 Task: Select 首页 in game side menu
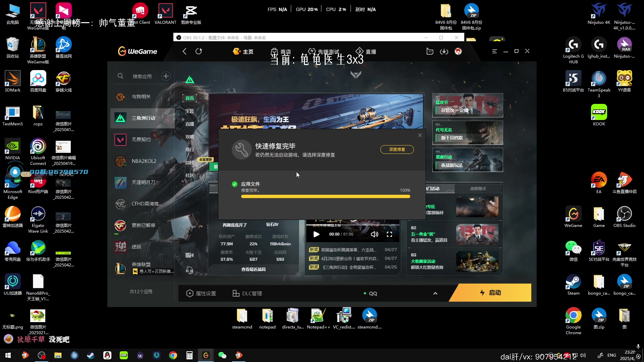tap(190, 98)
